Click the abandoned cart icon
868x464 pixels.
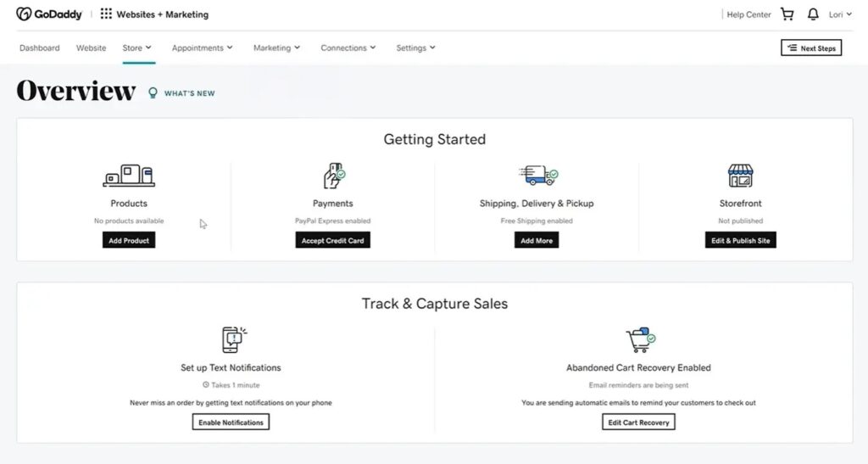click(x=641, y=339)
